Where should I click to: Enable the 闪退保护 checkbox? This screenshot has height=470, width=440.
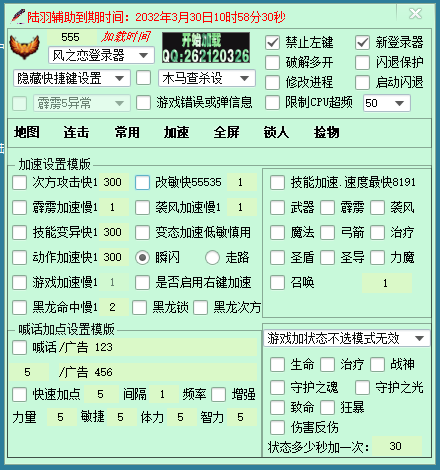tap(362, 62)
